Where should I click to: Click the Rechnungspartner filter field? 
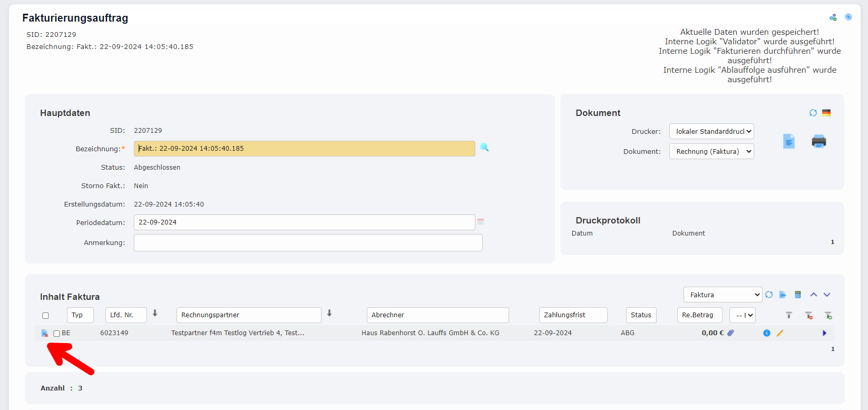pos(249,315)
